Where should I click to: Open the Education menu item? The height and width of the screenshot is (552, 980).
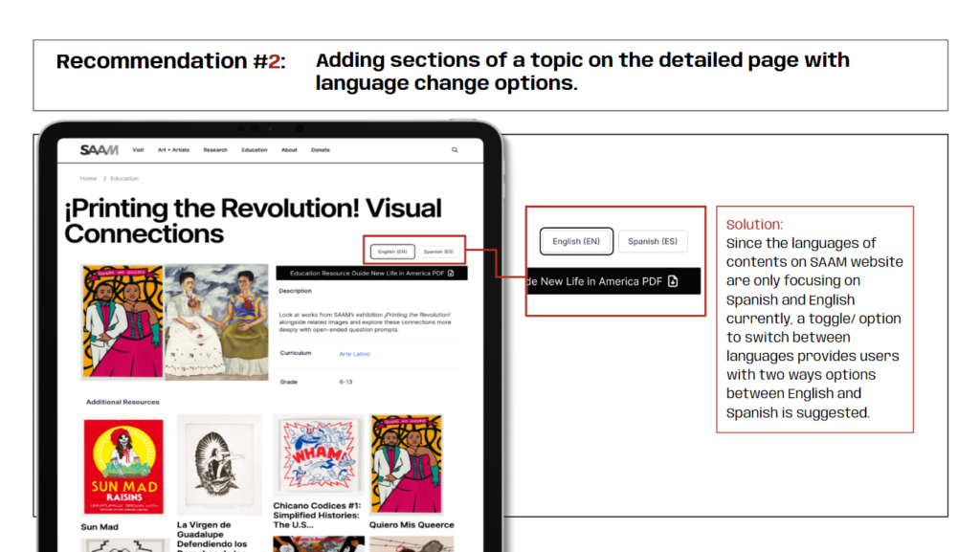click(x=255, y=150)
